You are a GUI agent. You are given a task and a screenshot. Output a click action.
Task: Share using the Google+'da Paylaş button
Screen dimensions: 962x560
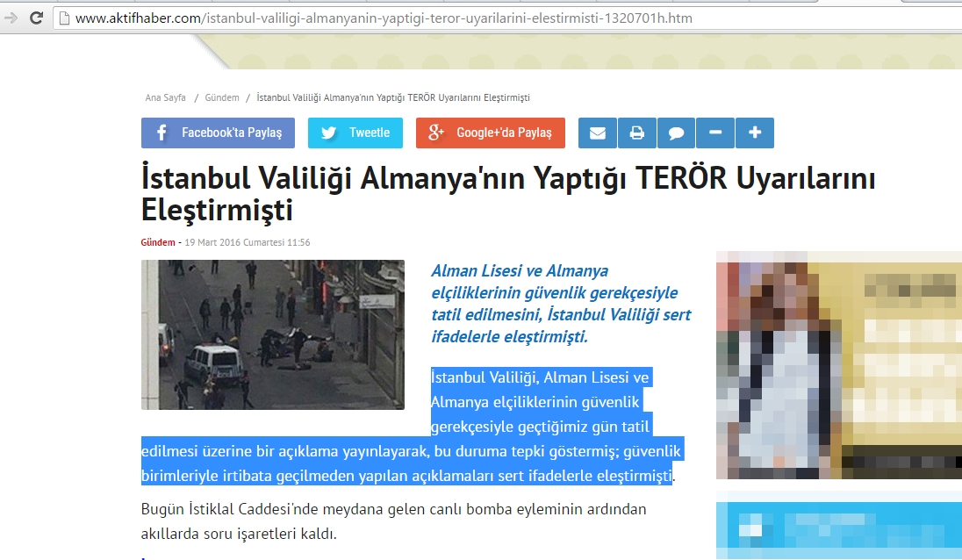pyautogui.click(x=490, y=133)
